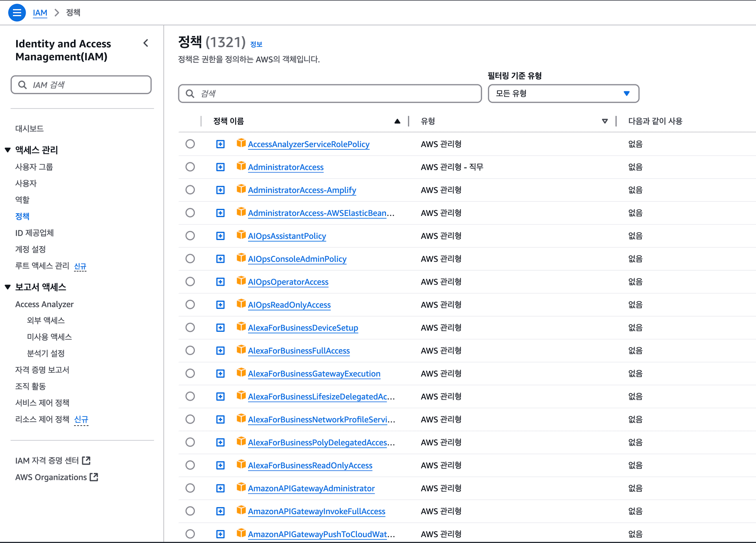This screenshot has height=543, width=756.
Task: Collapse the 보고서 액세스 section
Action: (x=7, y=287)
